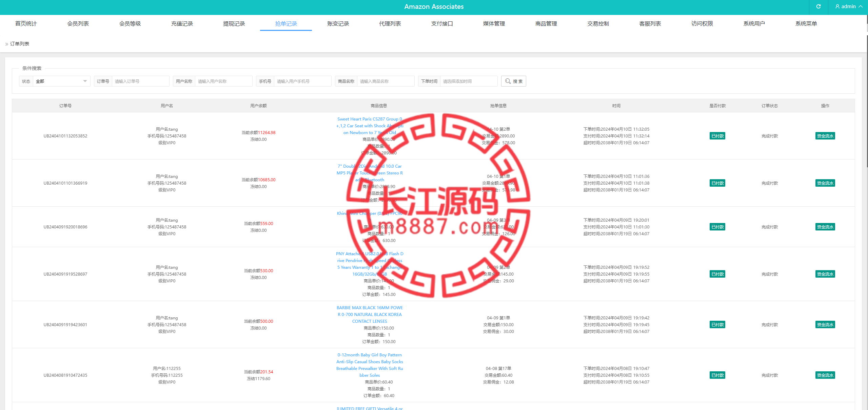This screenshot has width=868, height=410.
Task: Open 访问权限 tab
Action: tap(702, 23)
